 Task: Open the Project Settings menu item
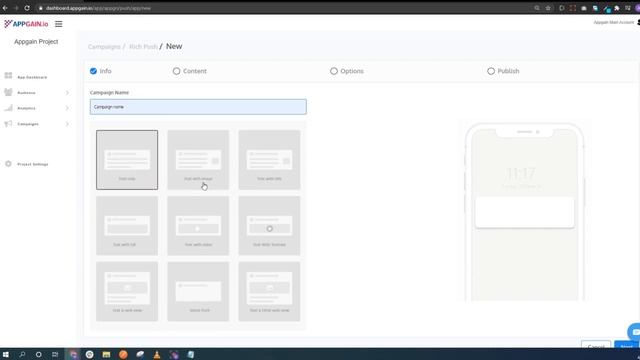point(33,164)
